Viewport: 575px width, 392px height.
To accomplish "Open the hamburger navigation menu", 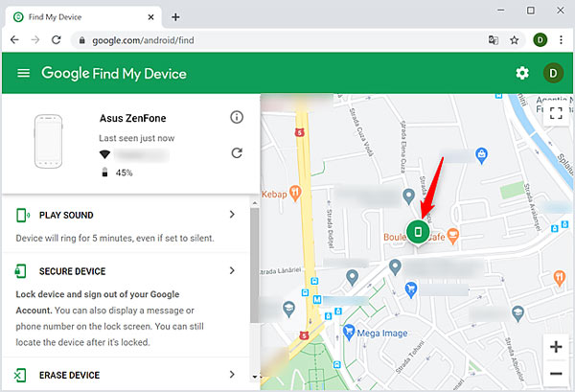I will point(23,74).
